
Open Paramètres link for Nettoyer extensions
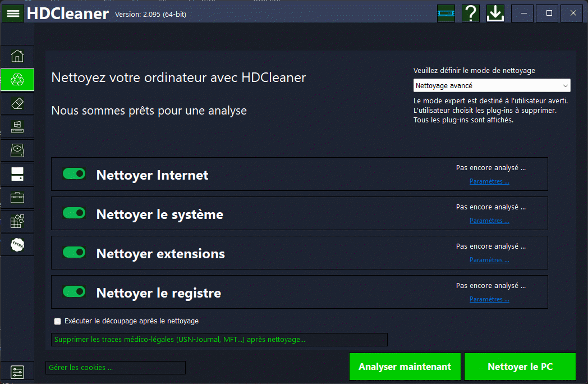point(489,260)
